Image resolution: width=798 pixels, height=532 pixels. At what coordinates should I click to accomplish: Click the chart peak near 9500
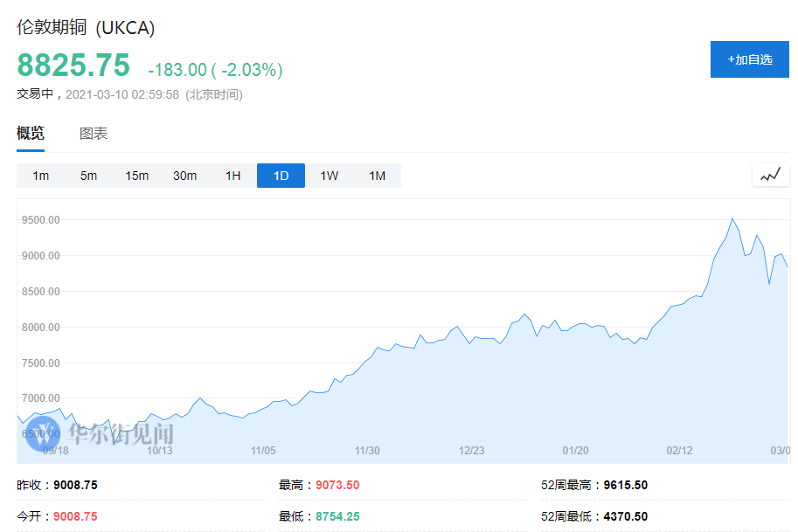click(x=732, y=219)
